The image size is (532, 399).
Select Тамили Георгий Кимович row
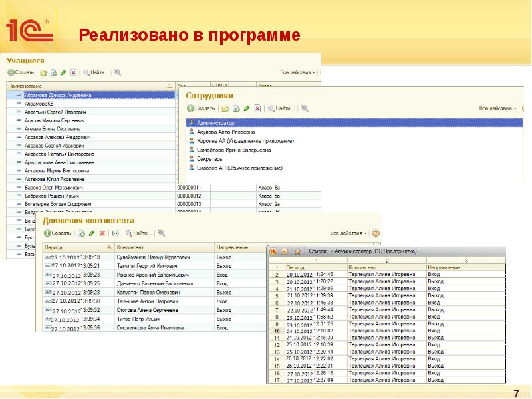tap(154, 266)
